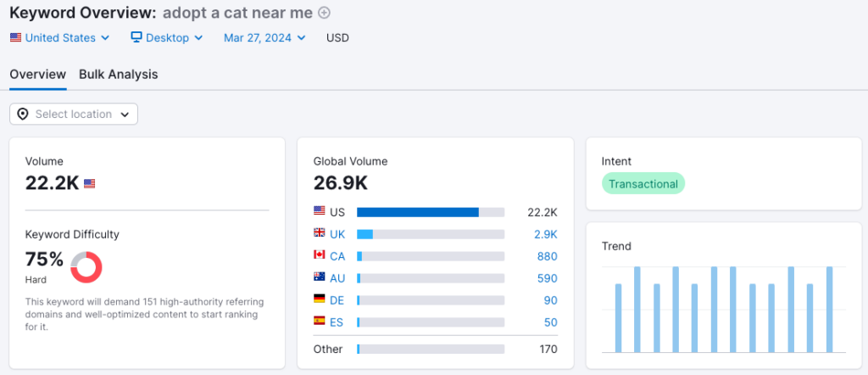The image size is (868, 375).
Task: Click the Germany flag icon
Action: coord(320,299)
